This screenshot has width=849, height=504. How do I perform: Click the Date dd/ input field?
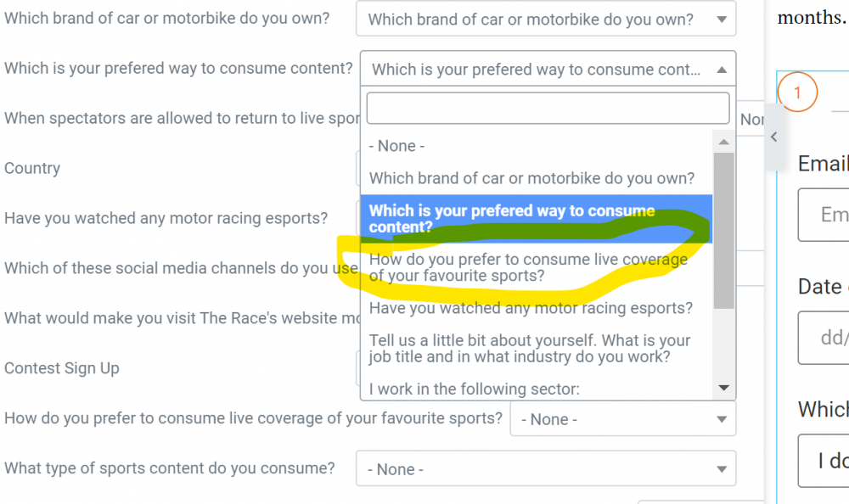pyautogui.click(x=824, y=338)
